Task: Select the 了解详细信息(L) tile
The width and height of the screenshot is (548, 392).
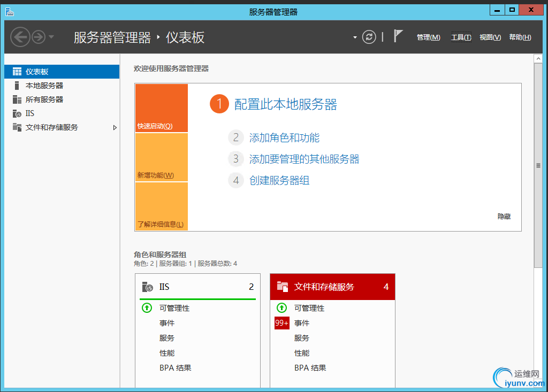Action: (162, 206)
